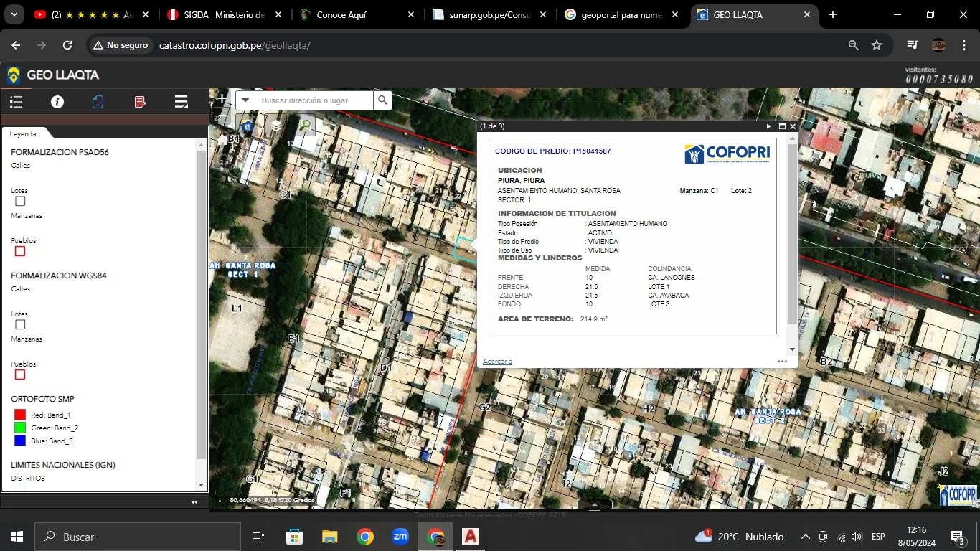Open the red document report tool

point(140,102)
